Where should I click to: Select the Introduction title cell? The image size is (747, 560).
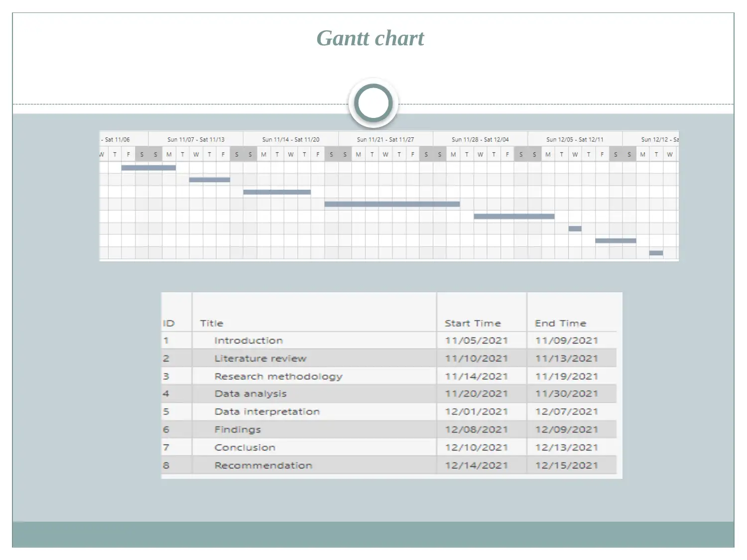(x=314, y=340)
